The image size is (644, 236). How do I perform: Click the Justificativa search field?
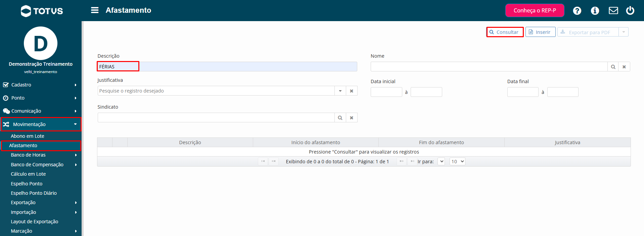pos(216,91)
